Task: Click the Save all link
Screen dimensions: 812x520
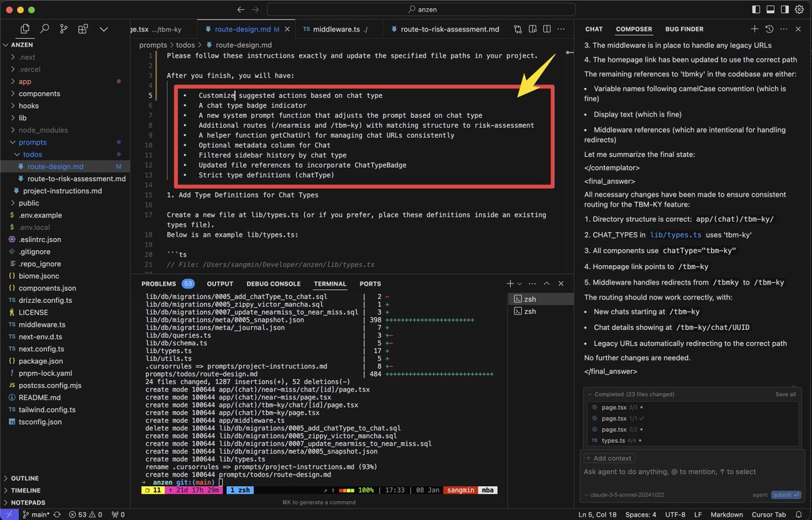Action: point(785,394)
